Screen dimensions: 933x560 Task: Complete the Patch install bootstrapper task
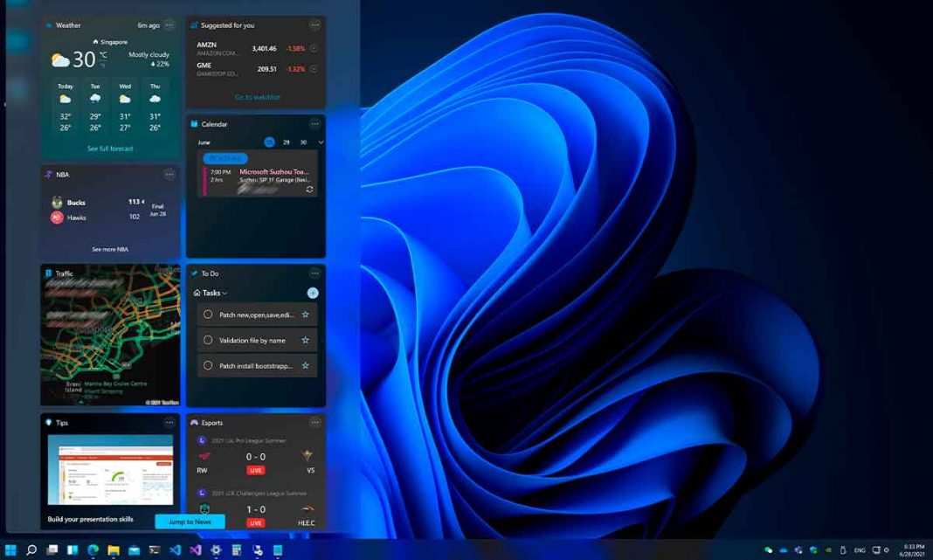pos(208,366)
